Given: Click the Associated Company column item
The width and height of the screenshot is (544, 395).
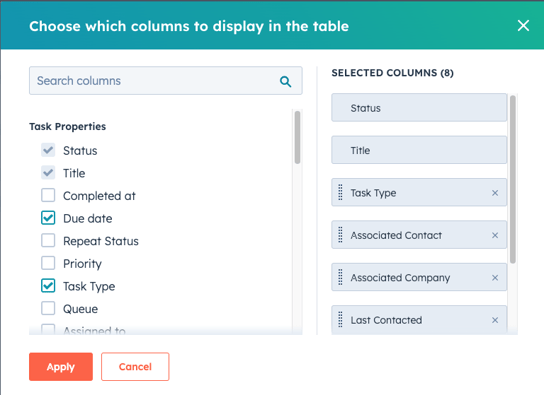Looking at the screenshot, I should [x=419, y=277].
